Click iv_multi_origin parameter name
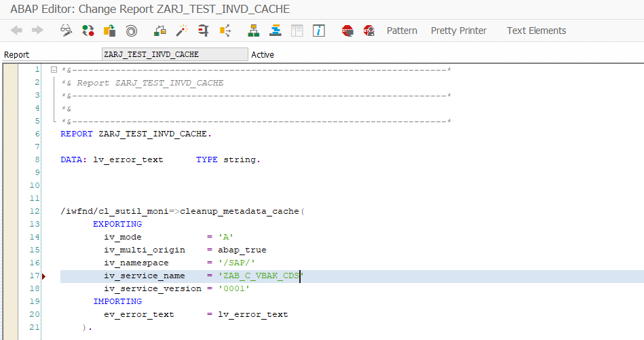The image size is (644, 340). click(144, 250)
